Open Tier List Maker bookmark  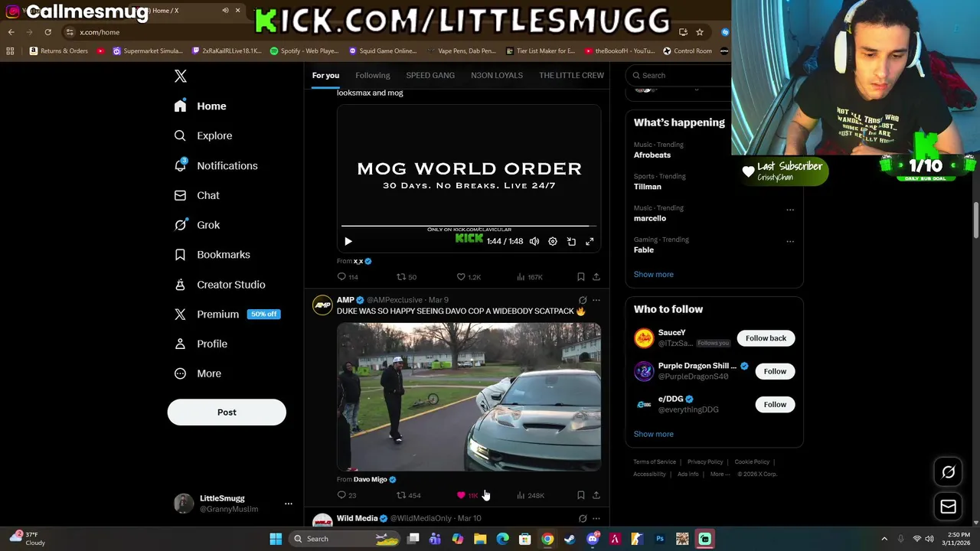541,51
